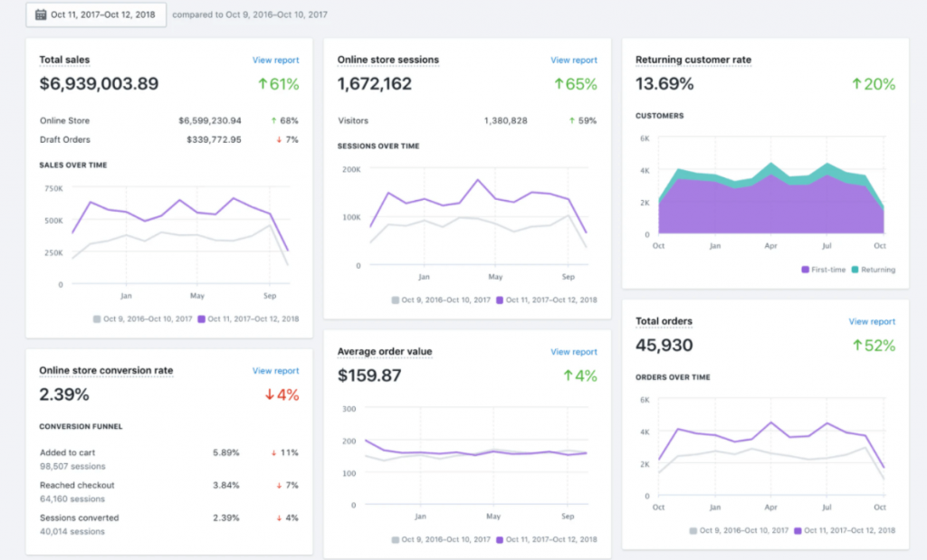The width and height of the screenshot is (927, 560).
Task: Open View report for Online store sessions
Action: pos(574,61)
